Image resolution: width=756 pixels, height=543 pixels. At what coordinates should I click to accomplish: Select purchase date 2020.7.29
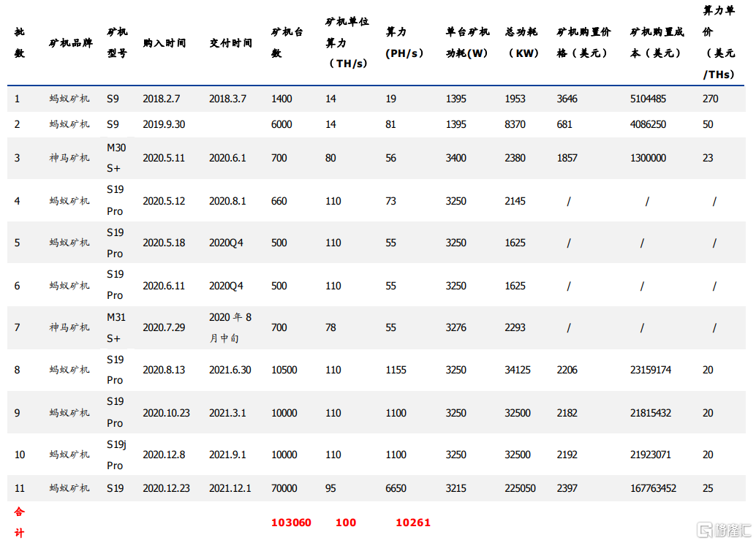pyautogui.click(x=164, y=327)
